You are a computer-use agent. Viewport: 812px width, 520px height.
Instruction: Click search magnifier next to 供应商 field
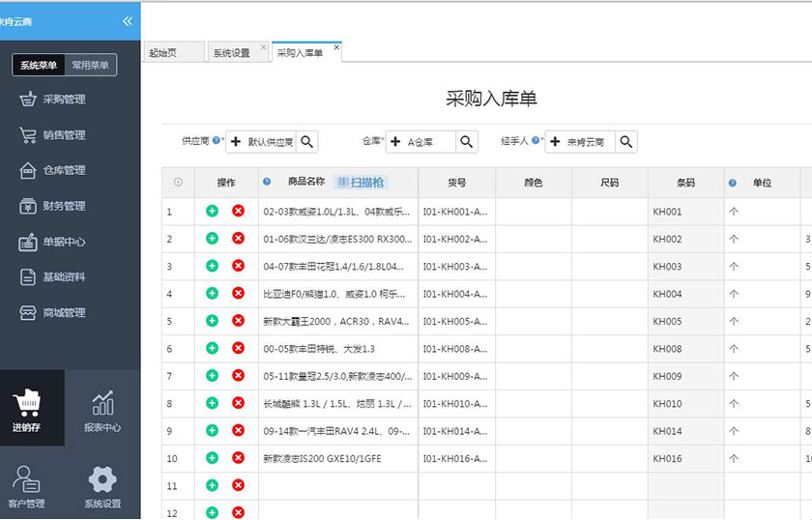306,142
